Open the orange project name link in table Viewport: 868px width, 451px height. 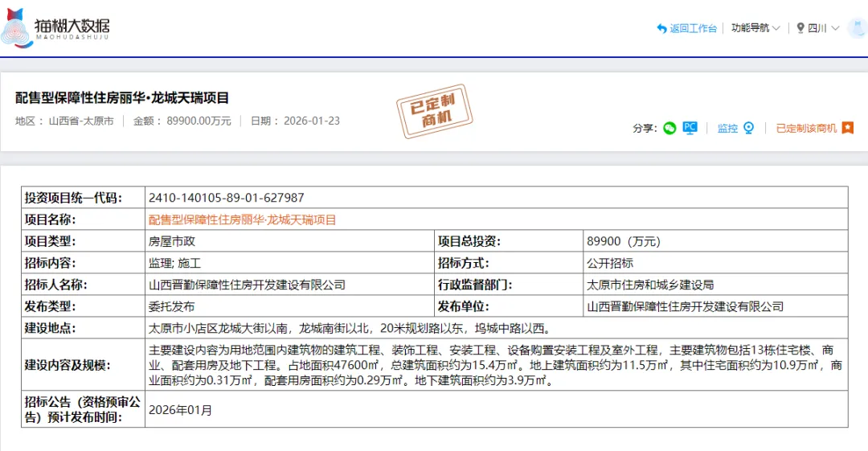point(242,219)
